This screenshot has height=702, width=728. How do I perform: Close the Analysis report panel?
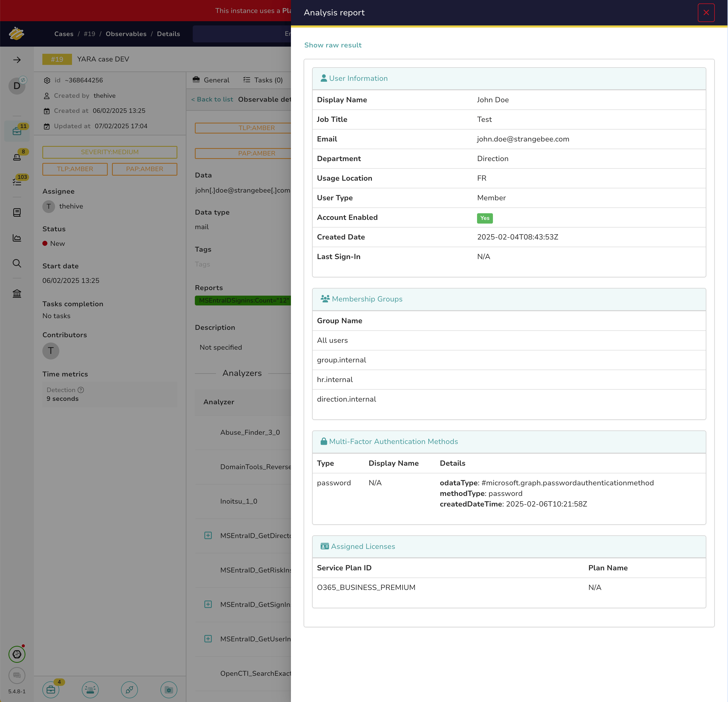[706, 13]
